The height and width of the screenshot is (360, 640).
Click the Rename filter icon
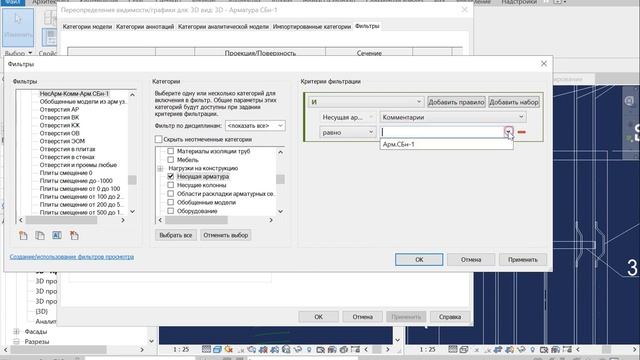coord(57,236)
